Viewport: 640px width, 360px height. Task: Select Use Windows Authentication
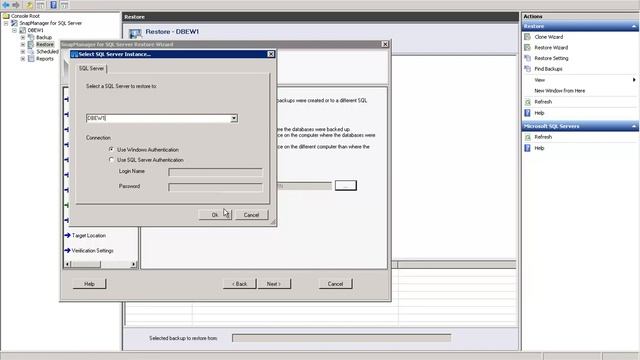pos(111,150)
